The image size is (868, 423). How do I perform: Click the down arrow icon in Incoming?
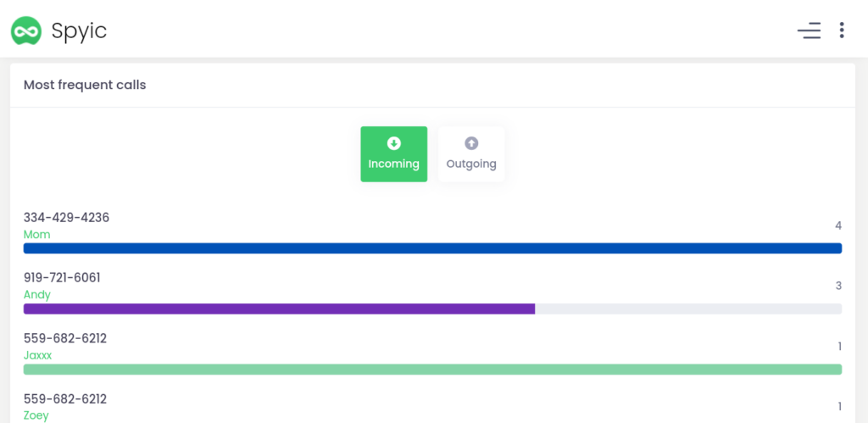point(393,143)
